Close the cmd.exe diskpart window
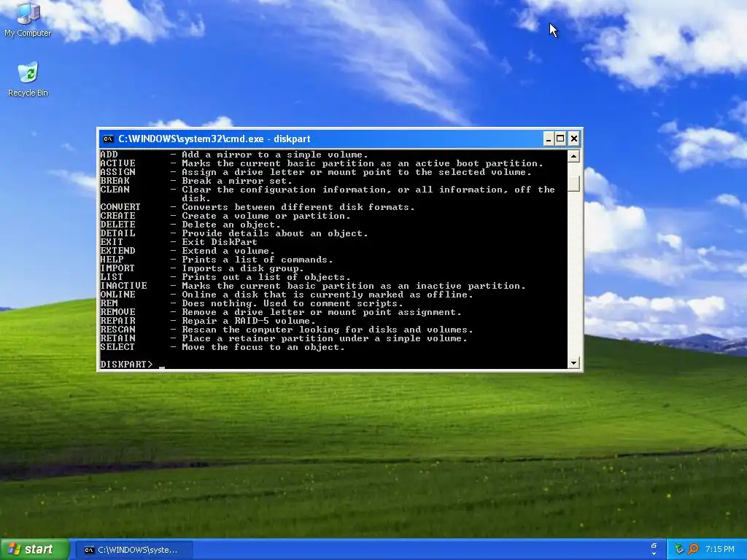This screenshot has width=747, height=560. tap(574, 139)
